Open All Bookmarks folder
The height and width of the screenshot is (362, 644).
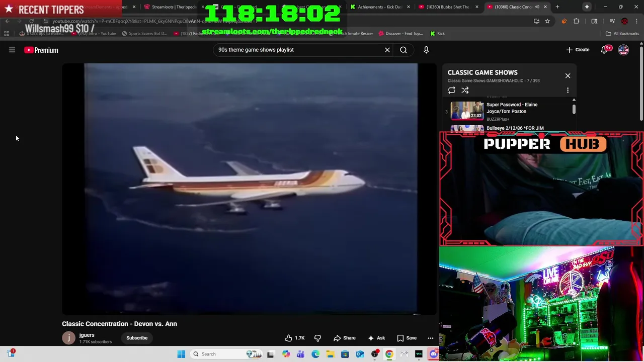coord(622,33)
